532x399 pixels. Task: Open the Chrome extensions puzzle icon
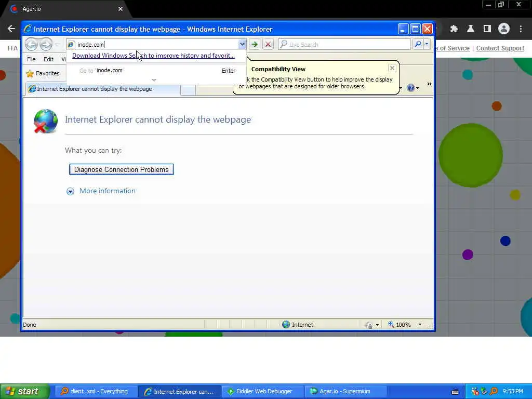[x=454, y=29]
